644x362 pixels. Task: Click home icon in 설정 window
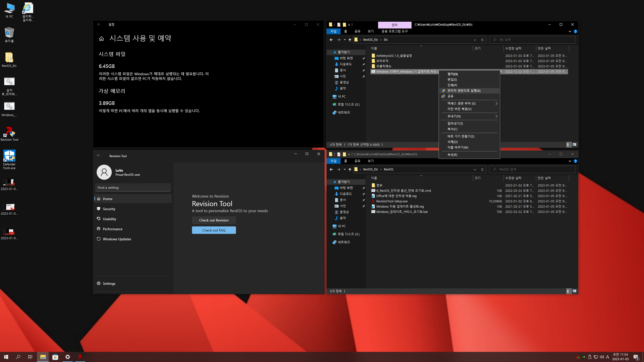[x=101, y=39]
